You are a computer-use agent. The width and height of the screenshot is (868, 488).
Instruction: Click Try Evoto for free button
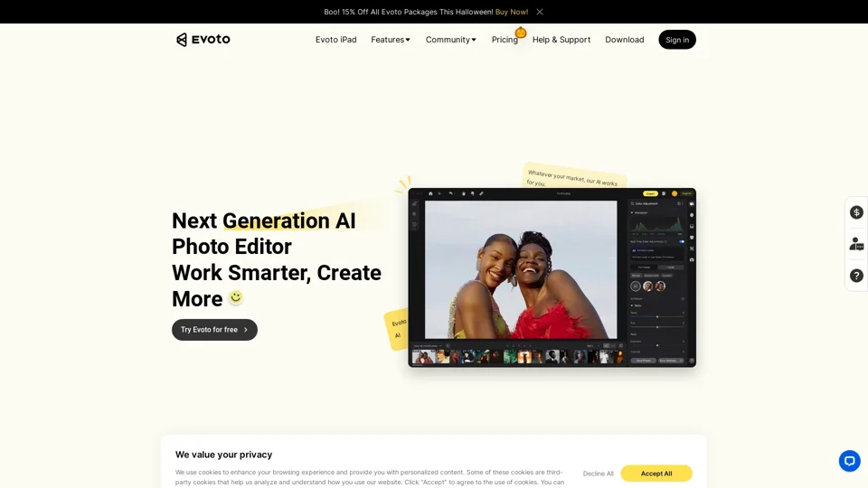[x=215, y=330]
